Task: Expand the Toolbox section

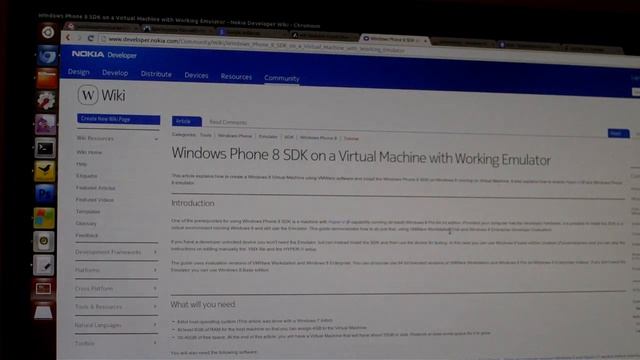Action: [x=115, y=344]
